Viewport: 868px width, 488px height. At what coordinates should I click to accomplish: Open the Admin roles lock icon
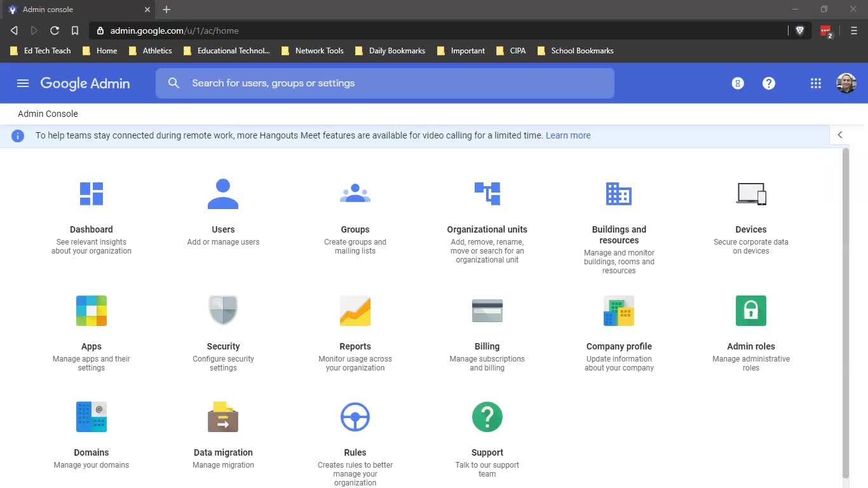(x=751, y=311)
